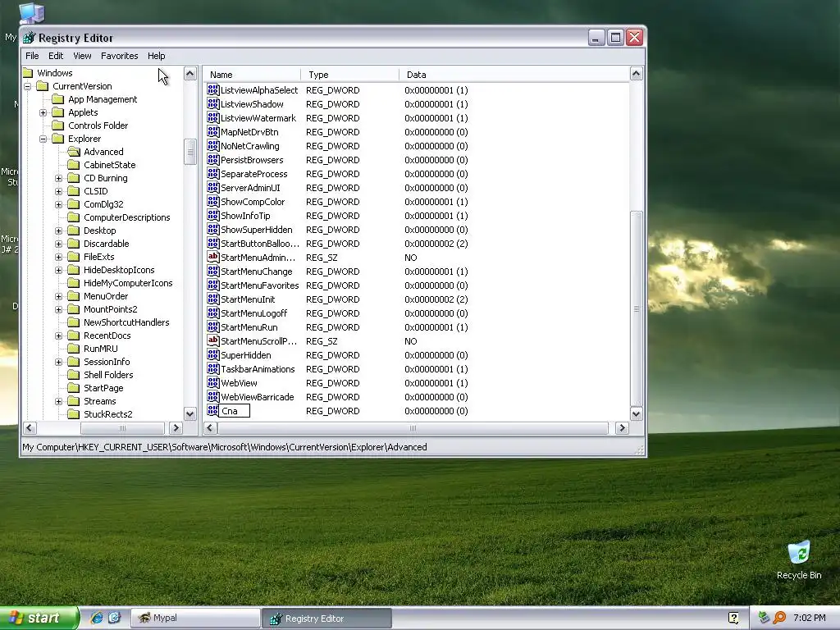This screenshot has height=630, width=840.
Task: Click the NoNetCrawling DWORD value icon
Action: [x=213, y=146]
